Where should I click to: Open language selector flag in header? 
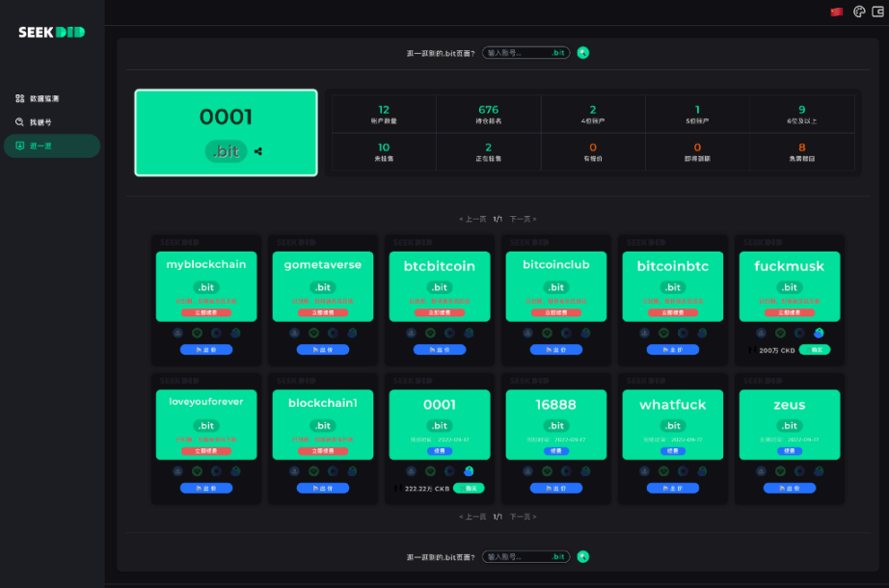coord(836,12)
